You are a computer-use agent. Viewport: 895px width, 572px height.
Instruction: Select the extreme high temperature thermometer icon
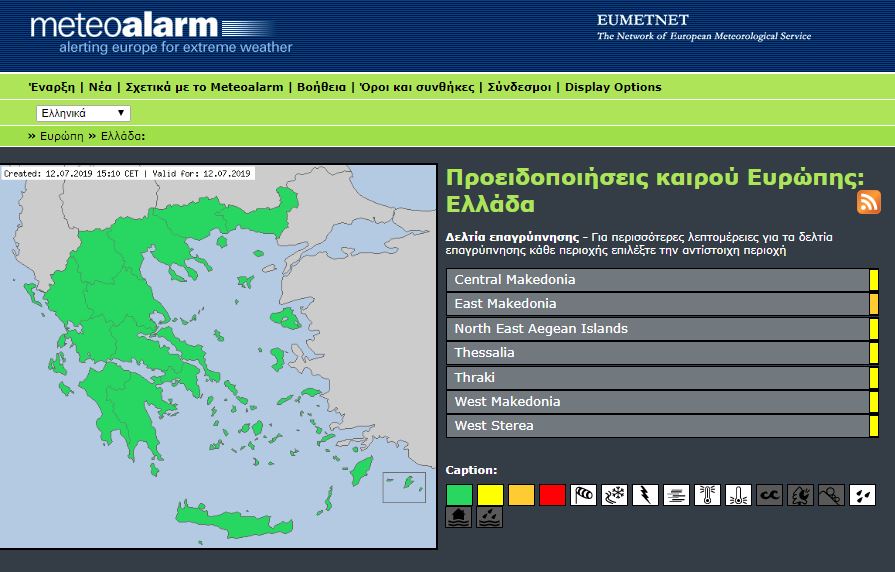click(707, 495)
